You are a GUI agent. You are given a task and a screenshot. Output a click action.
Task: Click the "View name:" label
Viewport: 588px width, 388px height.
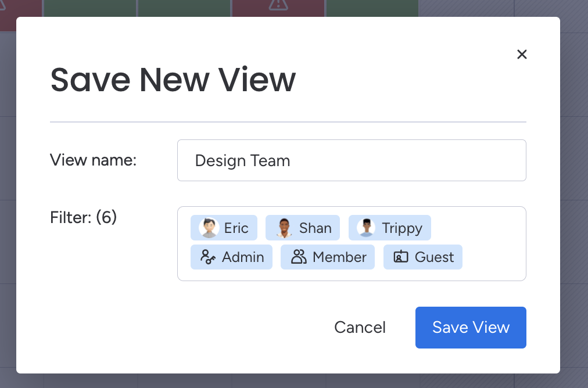(93, 160)
